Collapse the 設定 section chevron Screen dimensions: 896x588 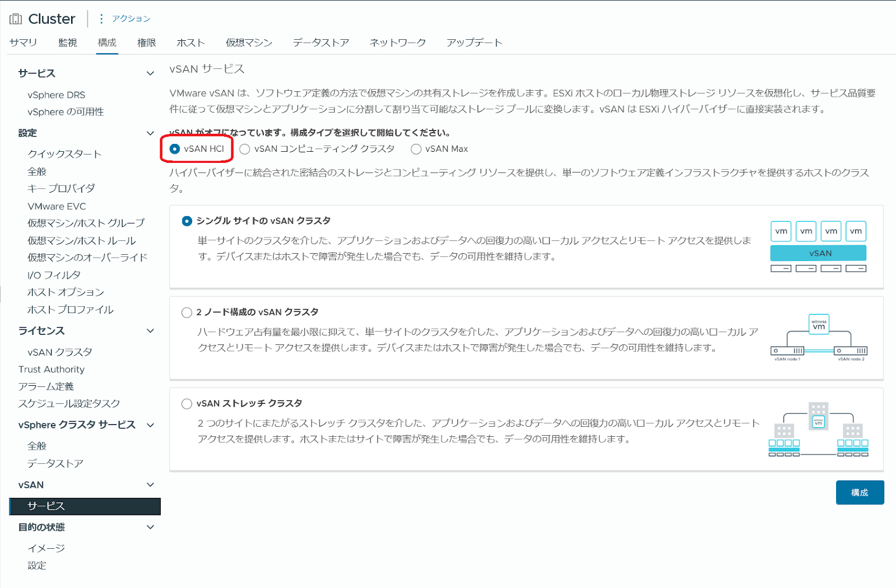tap(150, 133)
